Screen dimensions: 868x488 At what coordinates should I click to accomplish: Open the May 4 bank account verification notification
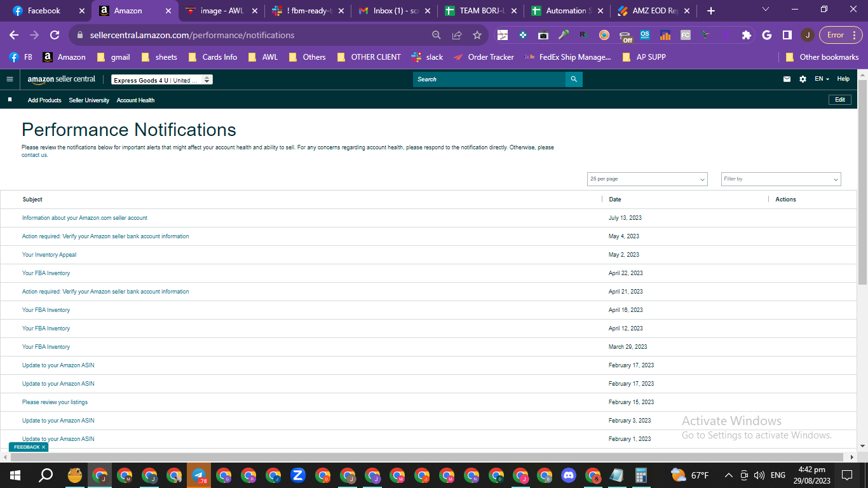click(105, 236)
